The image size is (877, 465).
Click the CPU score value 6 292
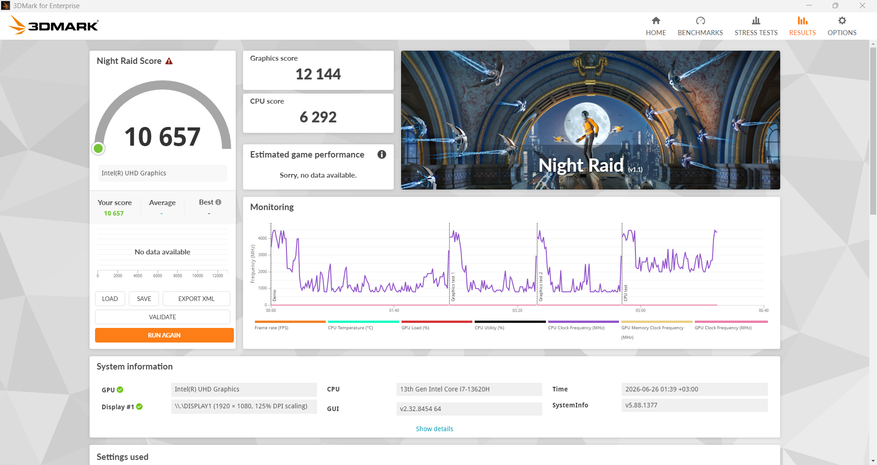(318, 117)
